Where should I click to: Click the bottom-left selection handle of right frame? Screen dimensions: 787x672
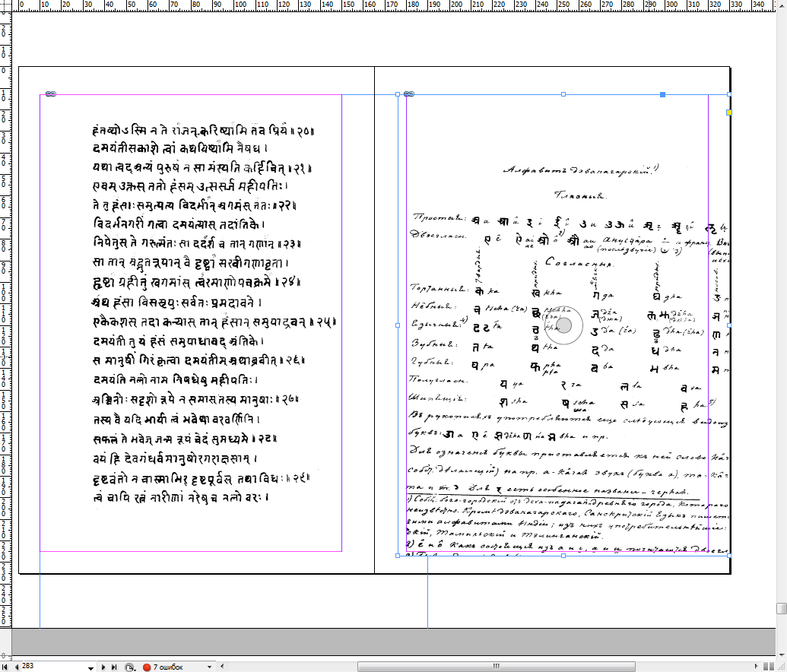pyautogui.click(x=398, y=556)
